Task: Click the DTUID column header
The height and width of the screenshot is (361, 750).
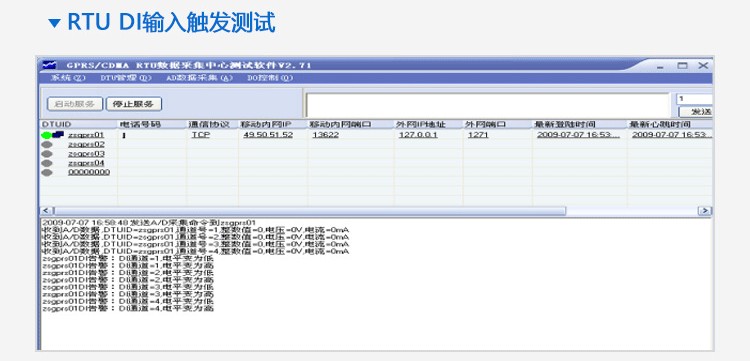Action: coord(78,125)
